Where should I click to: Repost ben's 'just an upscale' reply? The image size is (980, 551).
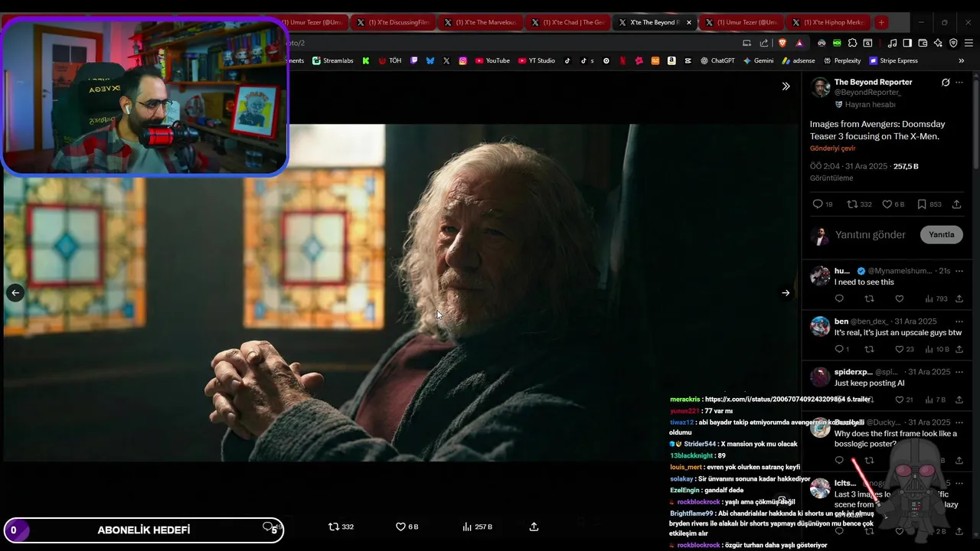869,349
